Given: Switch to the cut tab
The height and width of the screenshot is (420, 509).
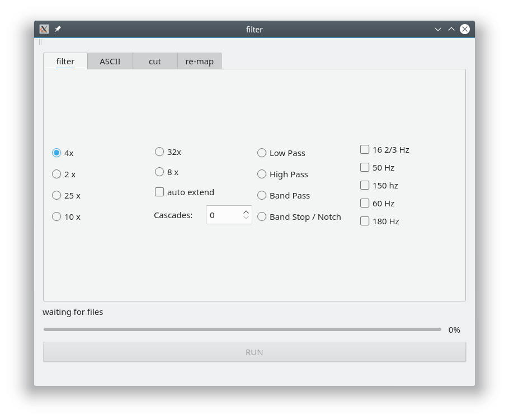Looking at the screenshot, I should (155, 62).
